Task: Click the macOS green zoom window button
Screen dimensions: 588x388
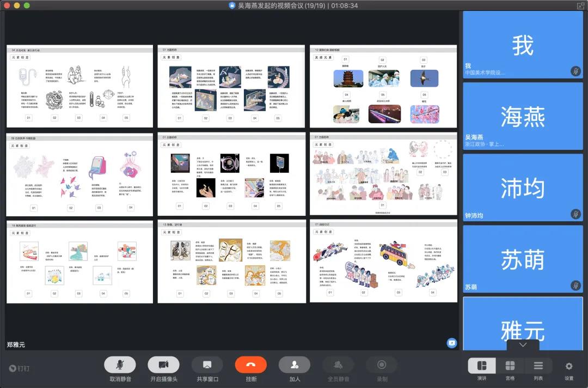Action: click(26, 5)
